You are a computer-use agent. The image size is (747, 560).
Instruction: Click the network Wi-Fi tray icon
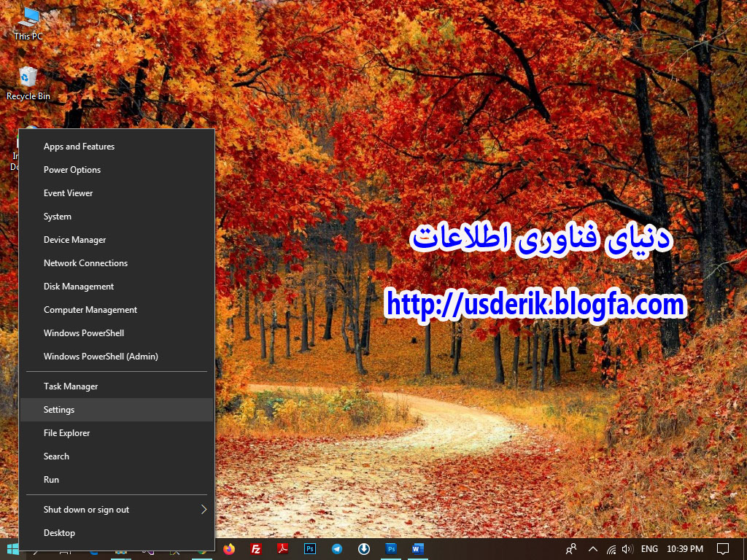click(x=611, y=549)
